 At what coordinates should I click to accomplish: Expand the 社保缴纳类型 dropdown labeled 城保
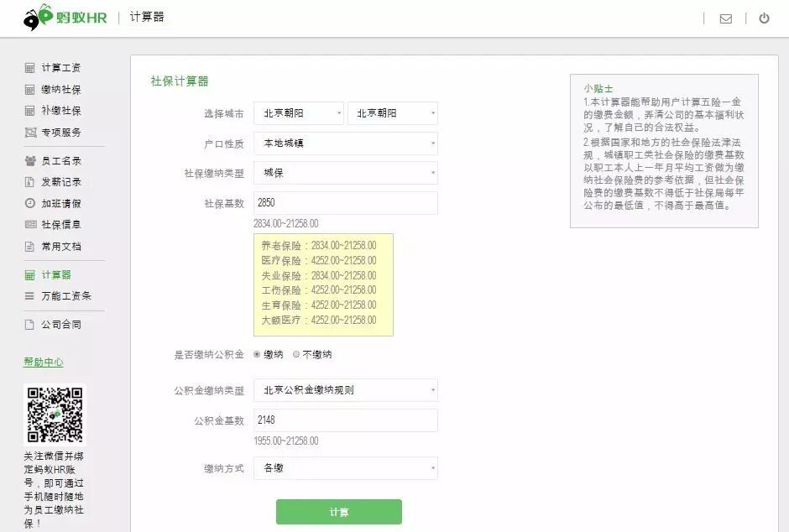tap(346, 173)
